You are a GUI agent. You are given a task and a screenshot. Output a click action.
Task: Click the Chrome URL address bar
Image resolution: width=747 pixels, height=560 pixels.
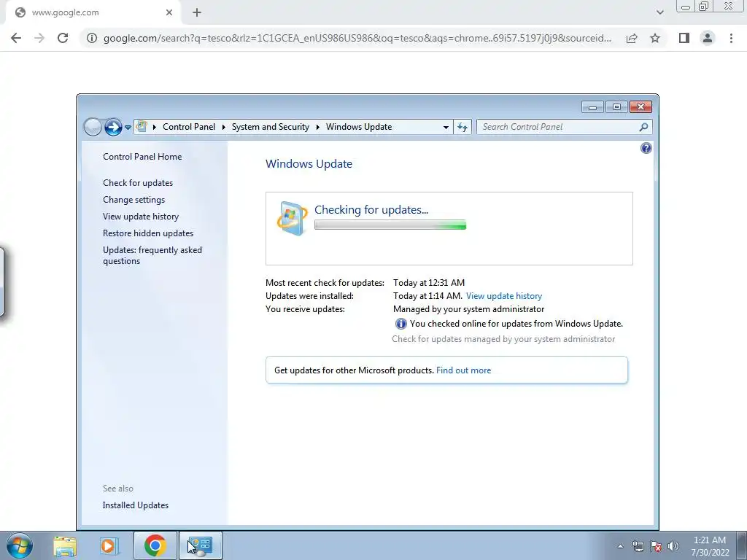tap(357, 38)
